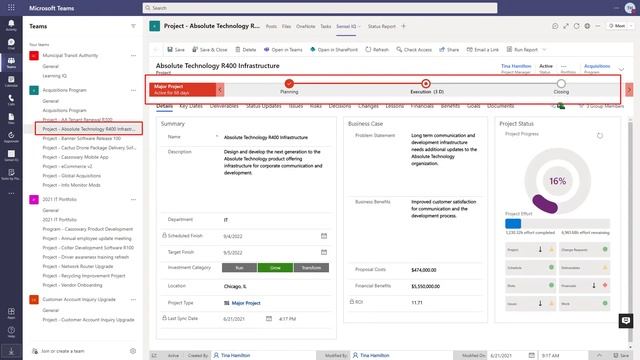Open manage teams gear icon
The height and width of the screenshot is (360, 640).
coord(133,351)
